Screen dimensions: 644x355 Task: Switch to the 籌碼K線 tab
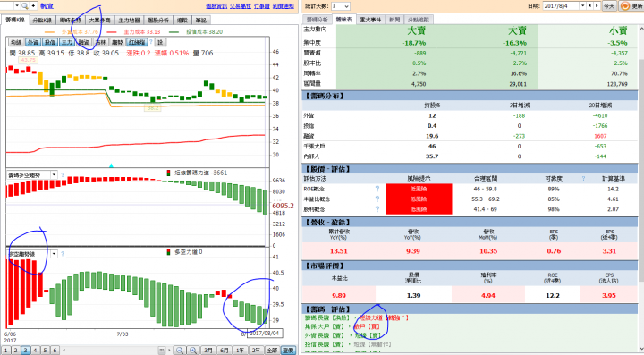pyautogui.click(x=15, y=20)
